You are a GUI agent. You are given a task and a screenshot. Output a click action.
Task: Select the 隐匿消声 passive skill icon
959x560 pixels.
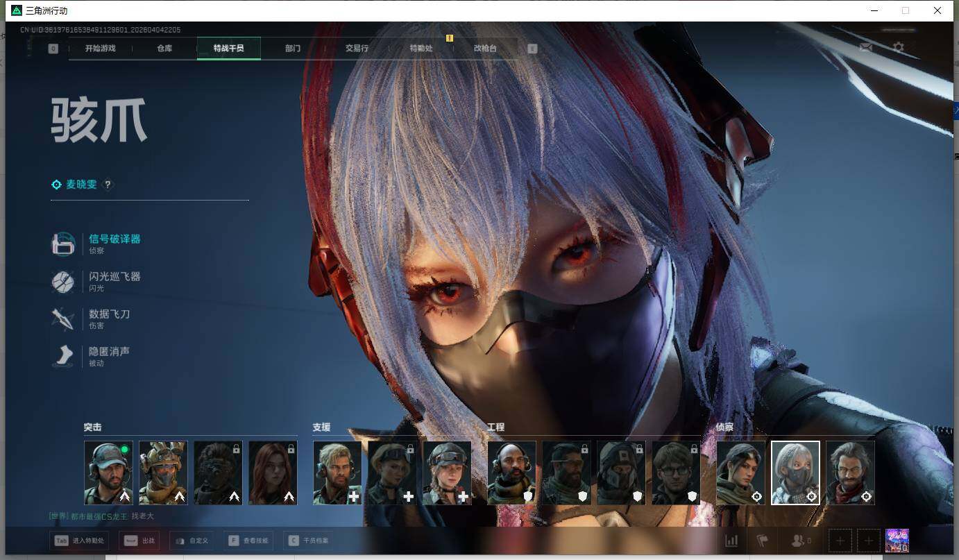[x=63, y=356]
